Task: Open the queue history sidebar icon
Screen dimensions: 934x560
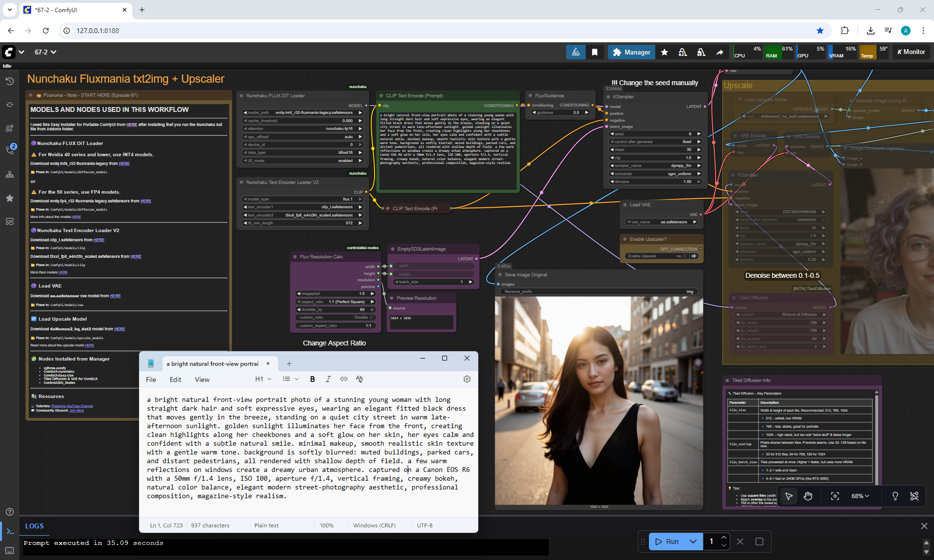Action: [9, 81]
